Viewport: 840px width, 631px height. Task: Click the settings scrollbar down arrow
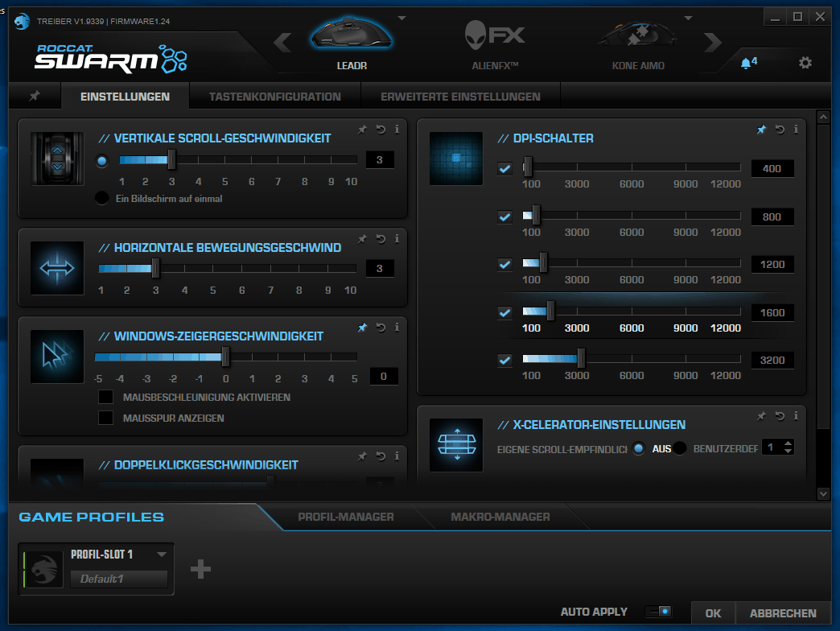click(x=823, y=494)
